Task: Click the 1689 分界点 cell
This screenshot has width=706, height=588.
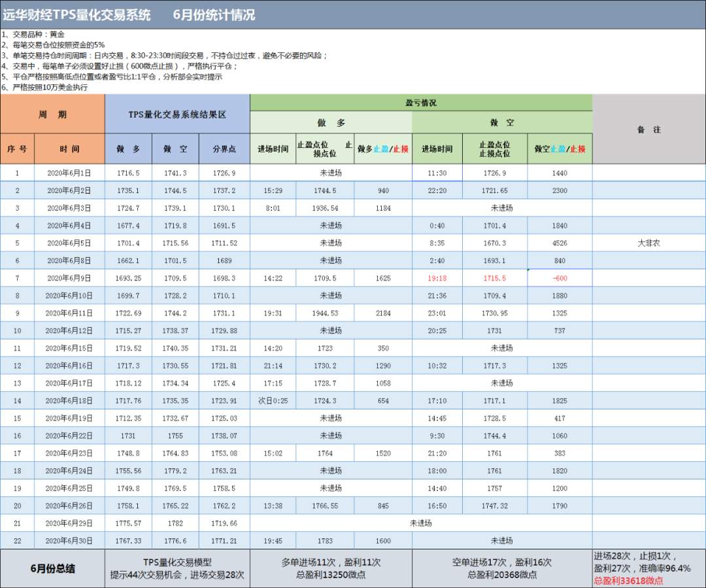Action: point(224,261)
